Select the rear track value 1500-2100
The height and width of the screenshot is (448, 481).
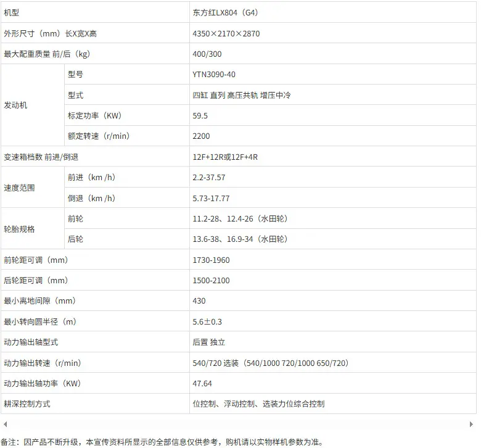click(211, 280)
